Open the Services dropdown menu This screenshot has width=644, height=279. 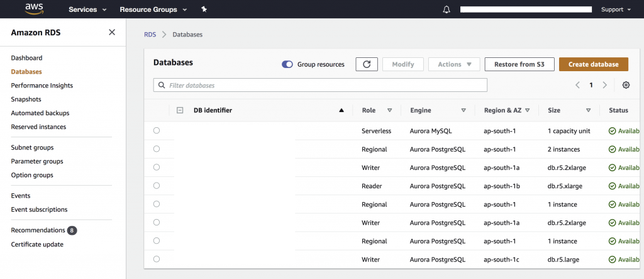[87, 9]
